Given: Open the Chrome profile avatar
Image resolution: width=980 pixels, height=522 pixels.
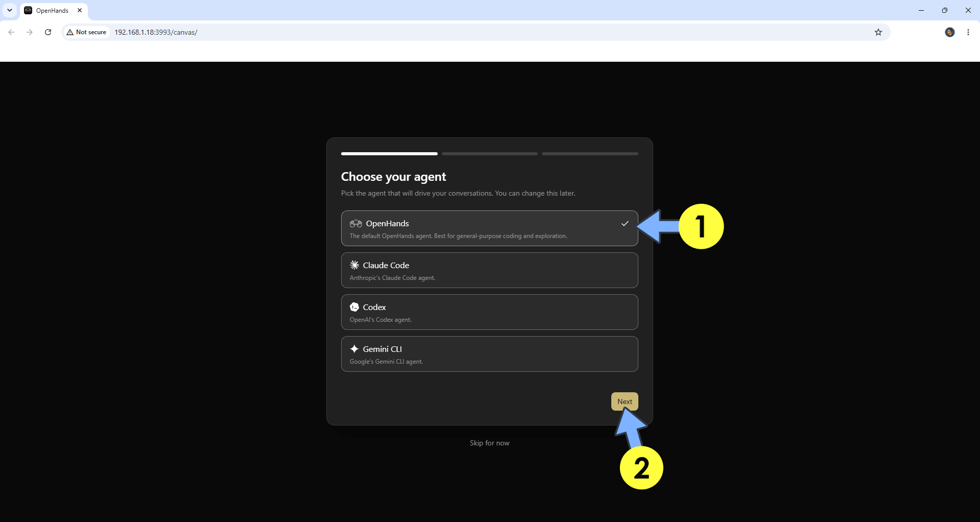Looking at the screenshot, I should click(950, 32).
